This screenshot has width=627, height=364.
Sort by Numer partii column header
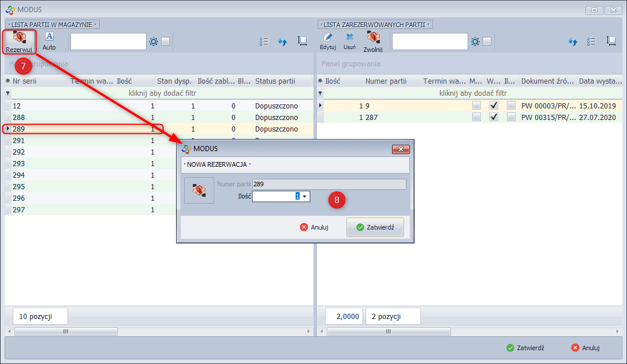pos(386,81)
